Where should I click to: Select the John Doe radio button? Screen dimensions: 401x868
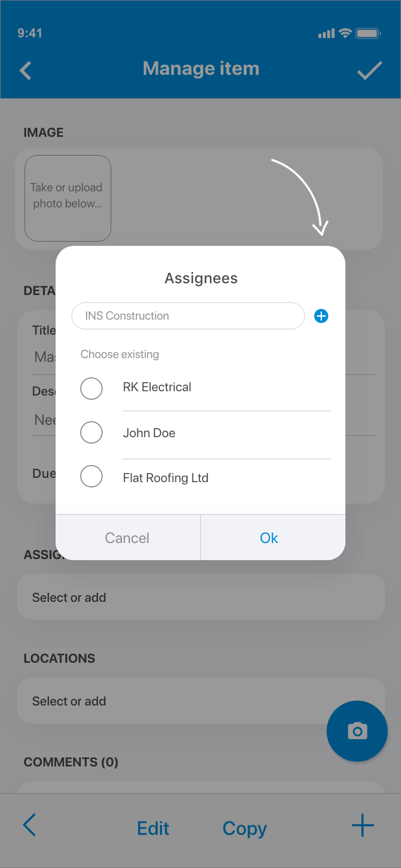(91, 432)
